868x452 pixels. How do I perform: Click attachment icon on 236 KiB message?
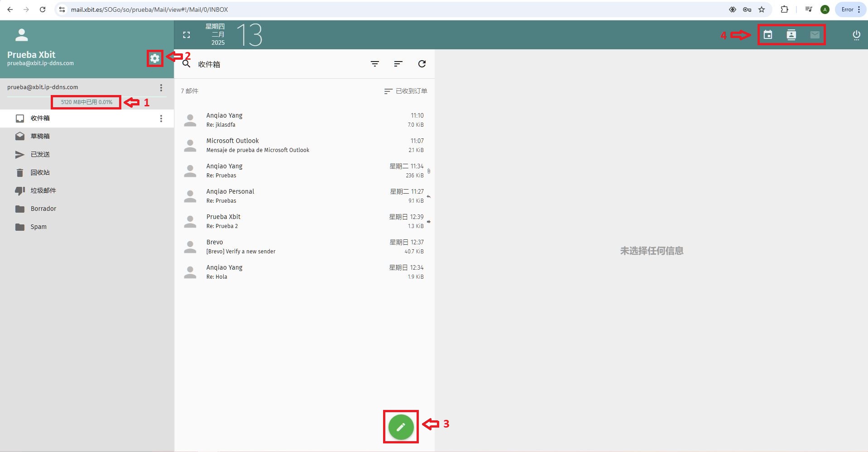click(429, 171)
